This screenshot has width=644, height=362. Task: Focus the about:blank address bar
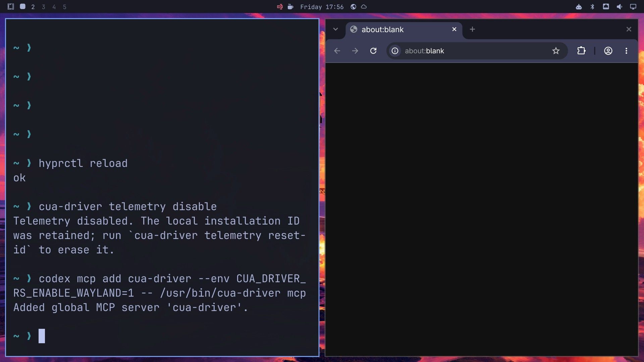(476, 51)
